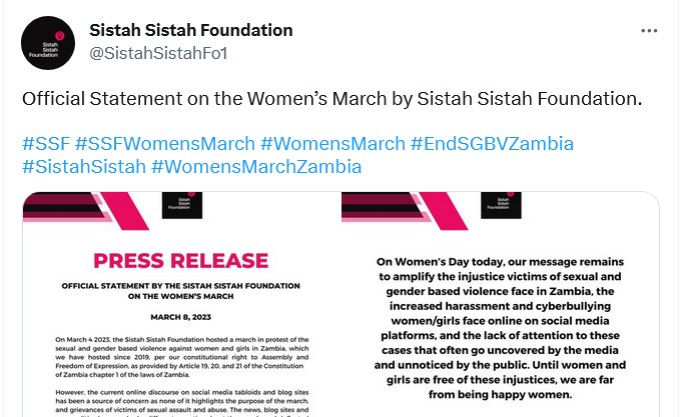Open the #WomensMarchZambia hashtag
681x417 pixels.
click(x=257, y=167)
